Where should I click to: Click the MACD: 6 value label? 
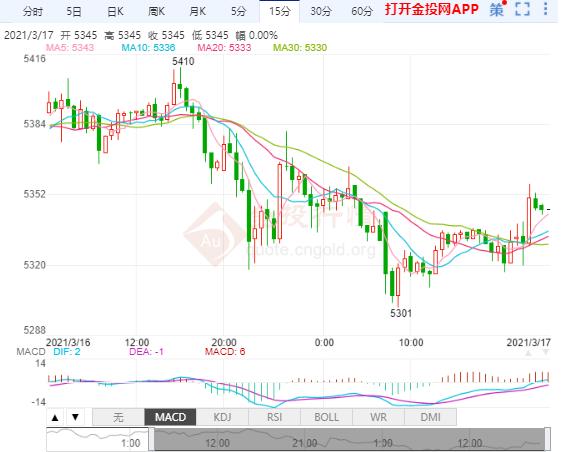225,351
